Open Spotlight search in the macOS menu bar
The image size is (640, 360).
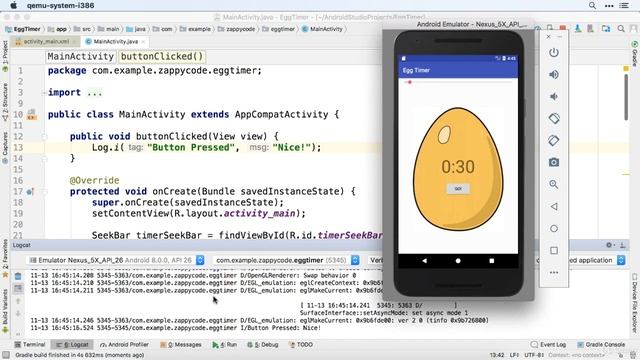592,6
